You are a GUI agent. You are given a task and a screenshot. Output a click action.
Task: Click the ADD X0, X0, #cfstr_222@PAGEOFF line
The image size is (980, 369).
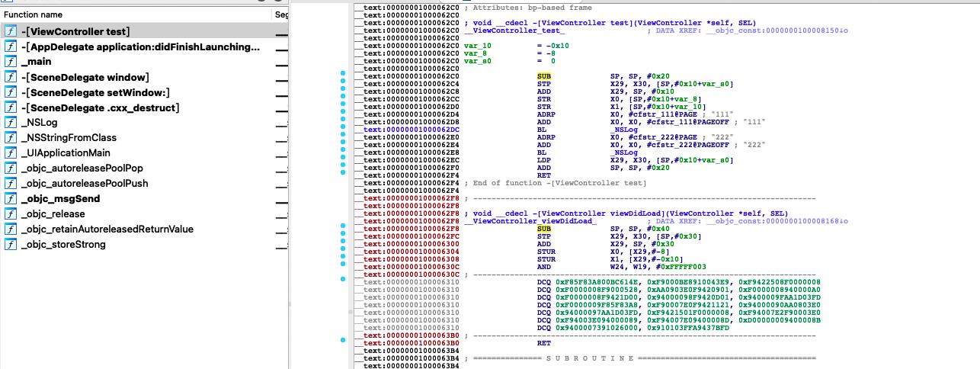[635, 145]
